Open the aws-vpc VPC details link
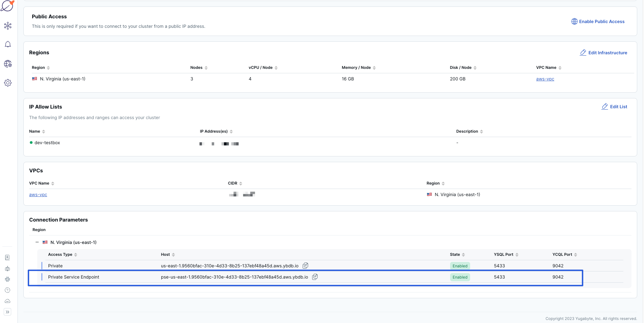 [38, 194]
